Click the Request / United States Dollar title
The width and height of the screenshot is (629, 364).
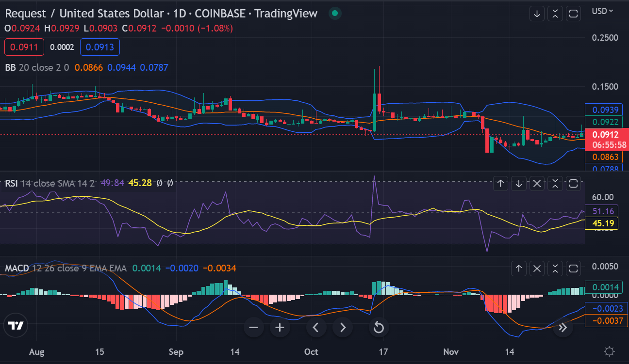[85, 14]
